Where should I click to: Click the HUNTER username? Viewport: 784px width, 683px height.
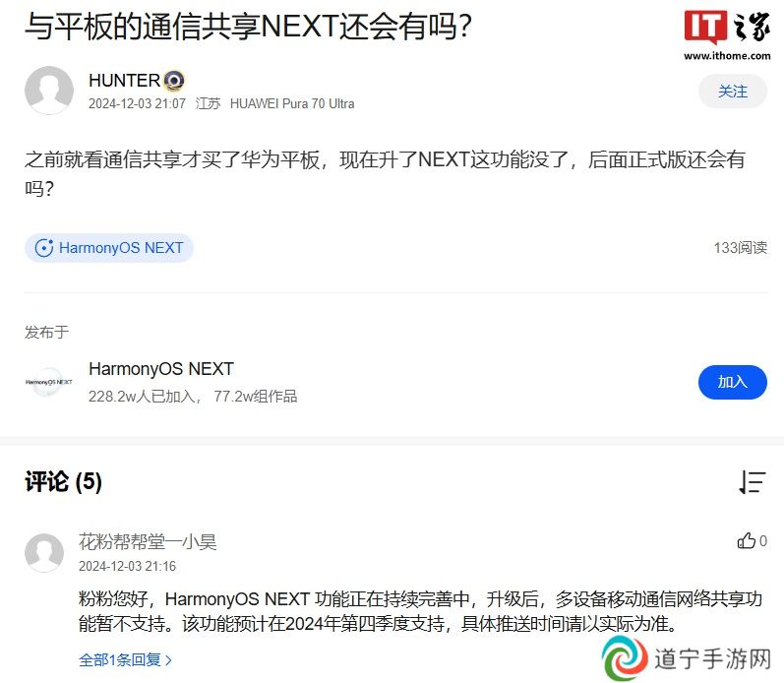click(x=124, y=81)
